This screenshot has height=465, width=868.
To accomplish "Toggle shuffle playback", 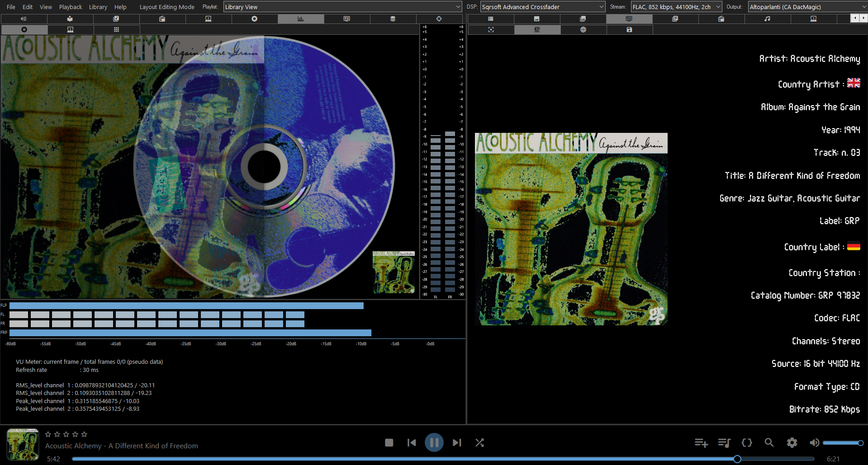I will (479, 442).
